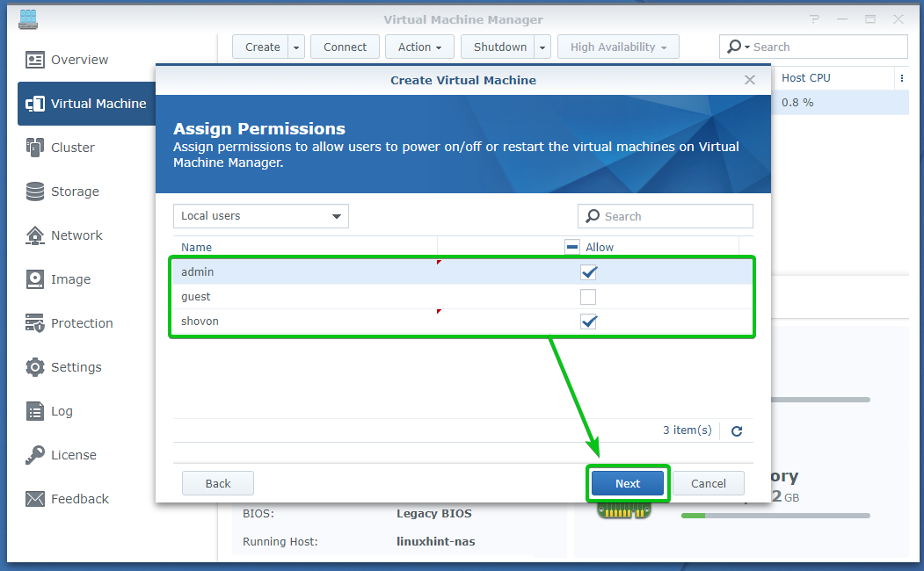Open the Action dropdown menu
This screenshot has height=571, width=924.
419,47
